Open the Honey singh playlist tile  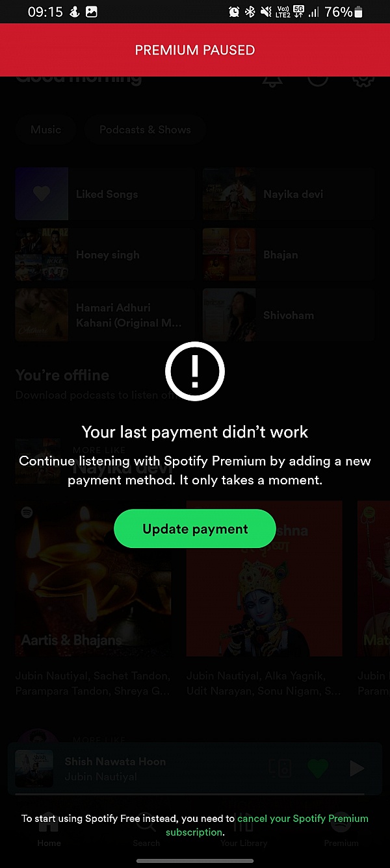[x=104, y=254]
